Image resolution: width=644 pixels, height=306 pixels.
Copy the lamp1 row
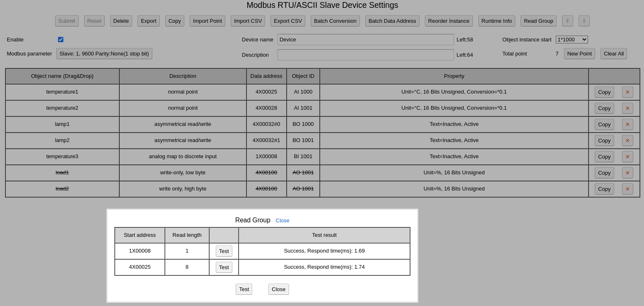[604, 124]
